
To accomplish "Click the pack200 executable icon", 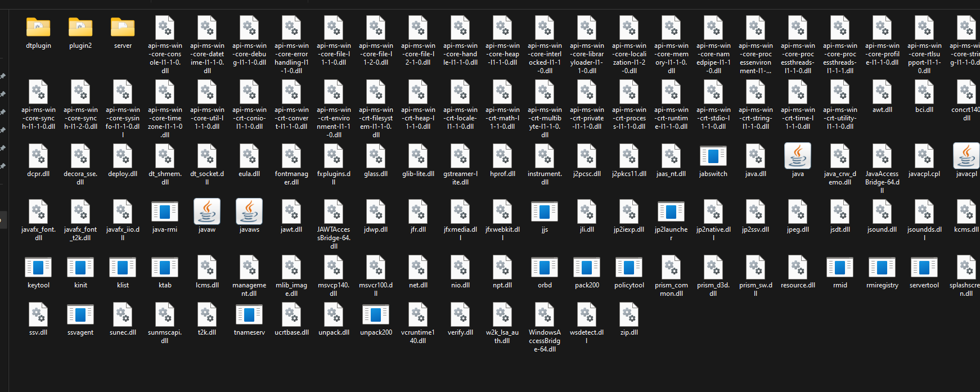I will coord(587,267).
